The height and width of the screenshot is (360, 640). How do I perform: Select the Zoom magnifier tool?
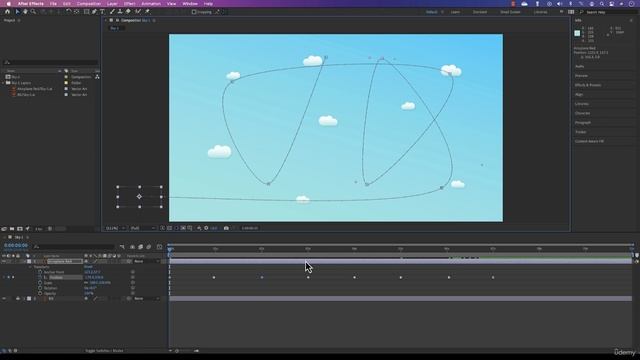[x=33, y=12]
